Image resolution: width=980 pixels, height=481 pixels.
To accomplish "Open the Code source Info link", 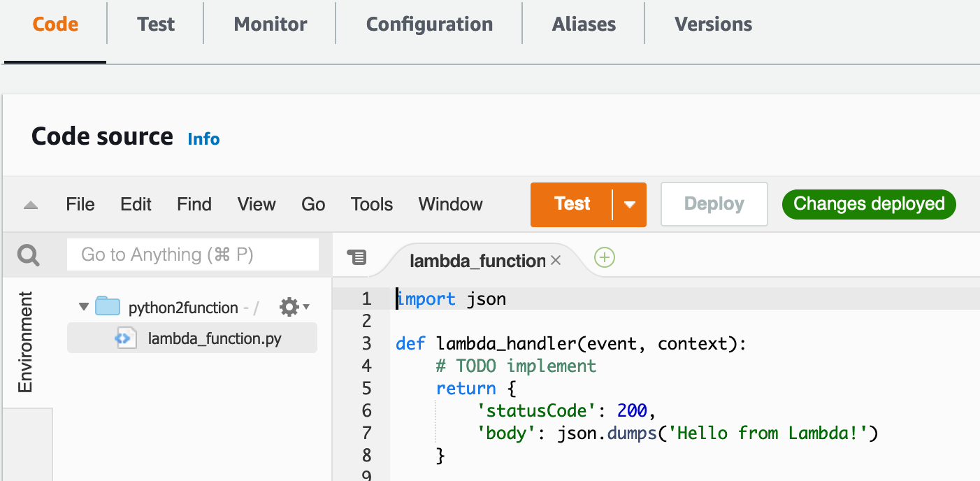I will click(203, 139).
